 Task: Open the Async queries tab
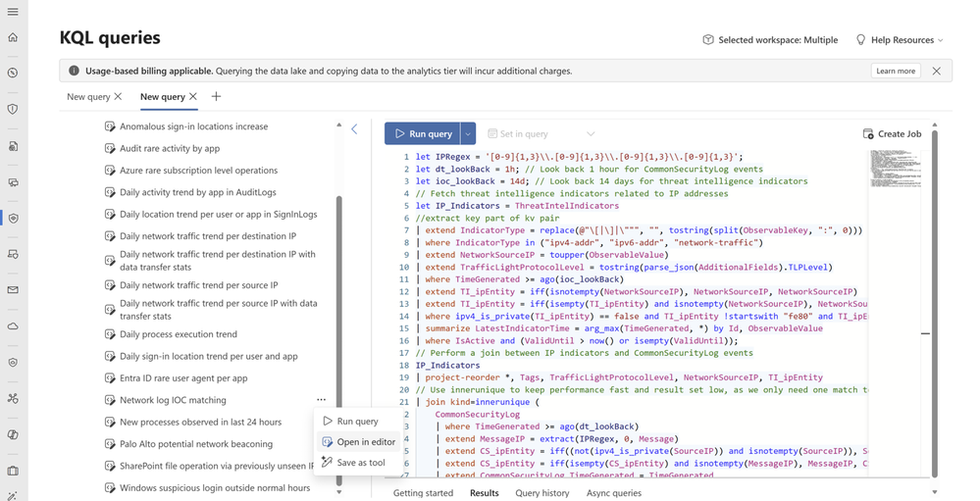click(614, 493)
